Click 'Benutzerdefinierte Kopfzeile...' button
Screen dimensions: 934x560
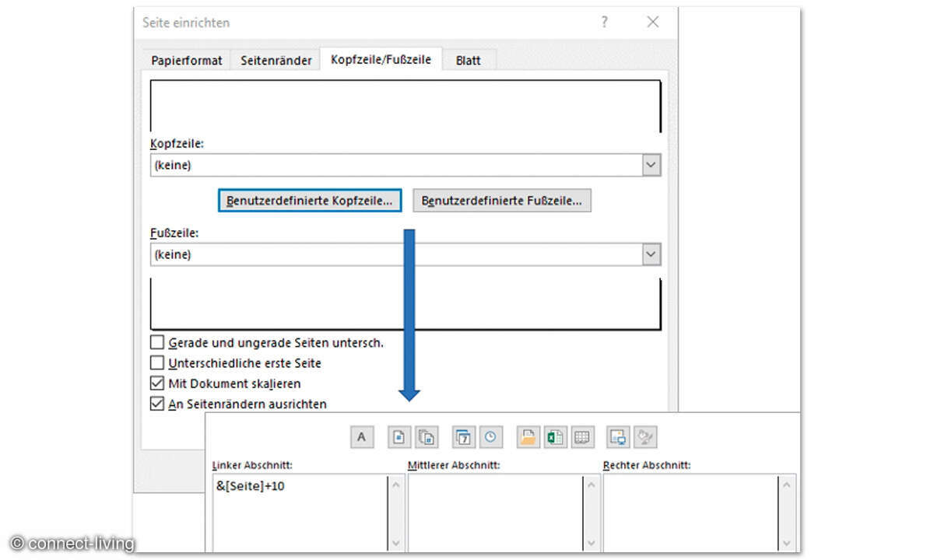point(310,201)
